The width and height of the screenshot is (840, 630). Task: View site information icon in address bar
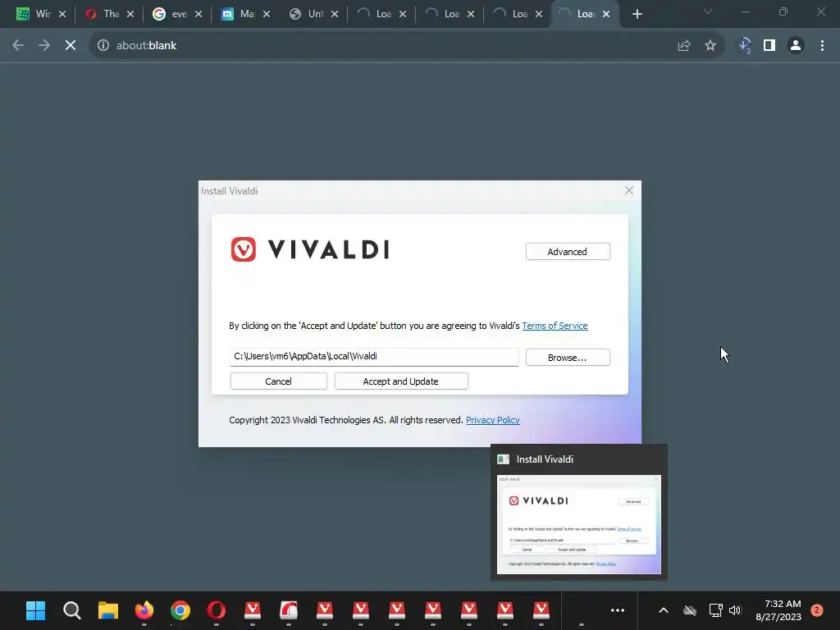coord(103,46)
